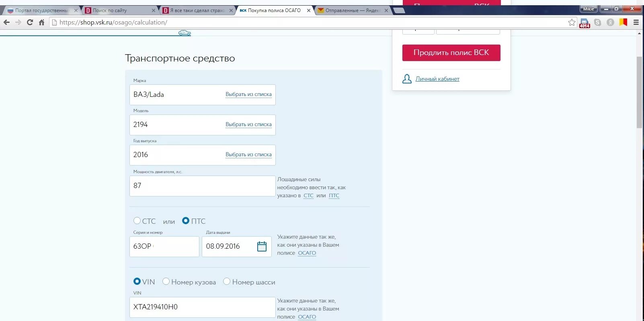Open the mail checker extension showing 4014

point(585,23)
